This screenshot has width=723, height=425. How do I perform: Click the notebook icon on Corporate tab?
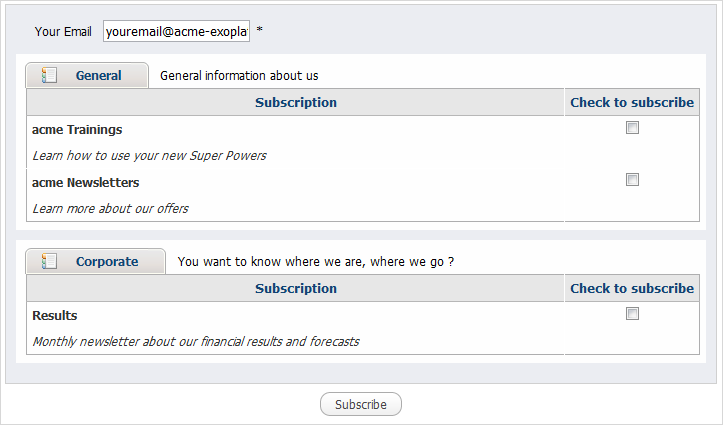tap(49, 261)
